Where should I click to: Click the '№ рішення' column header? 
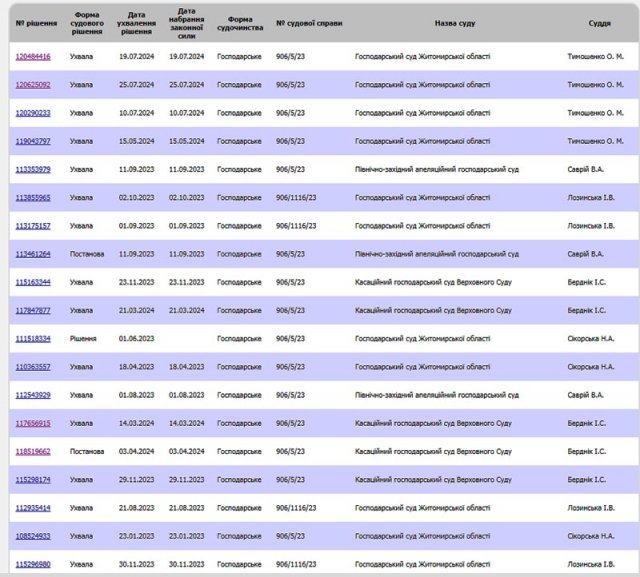tap(36, 23)
